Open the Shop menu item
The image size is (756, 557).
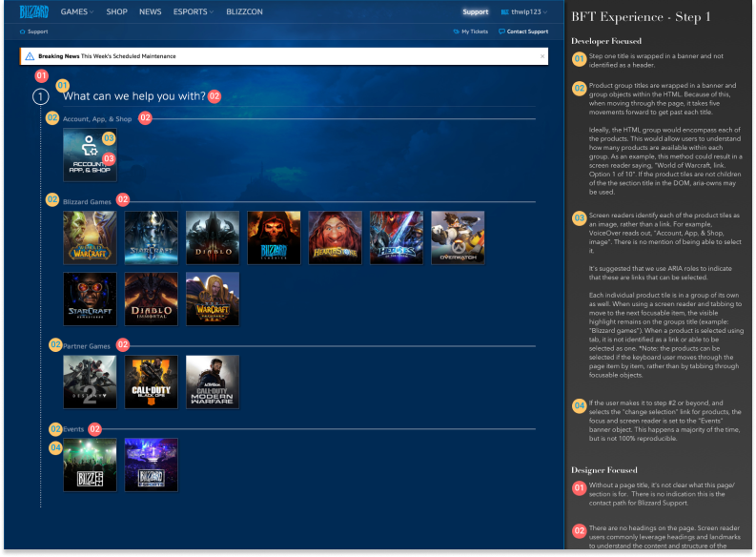[x=116, y=11]
